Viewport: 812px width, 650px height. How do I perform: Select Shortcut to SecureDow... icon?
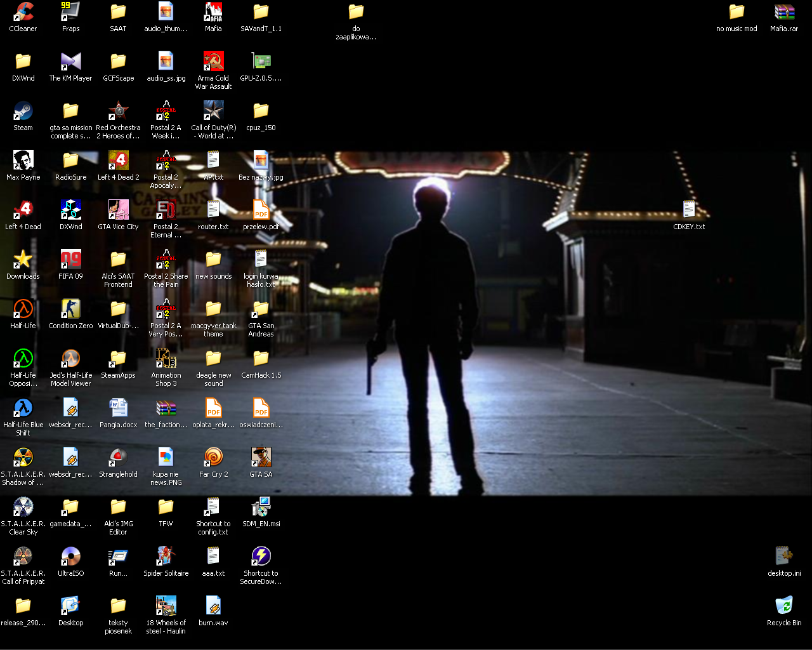click(261, 556)
